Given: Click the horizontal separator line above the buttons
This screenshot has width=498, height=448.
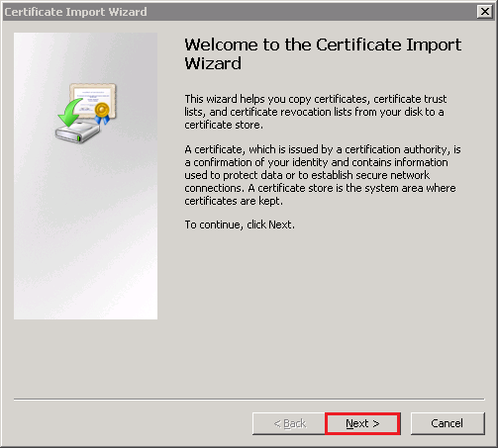Looking at the screenshot, I should tap(249, 400).
